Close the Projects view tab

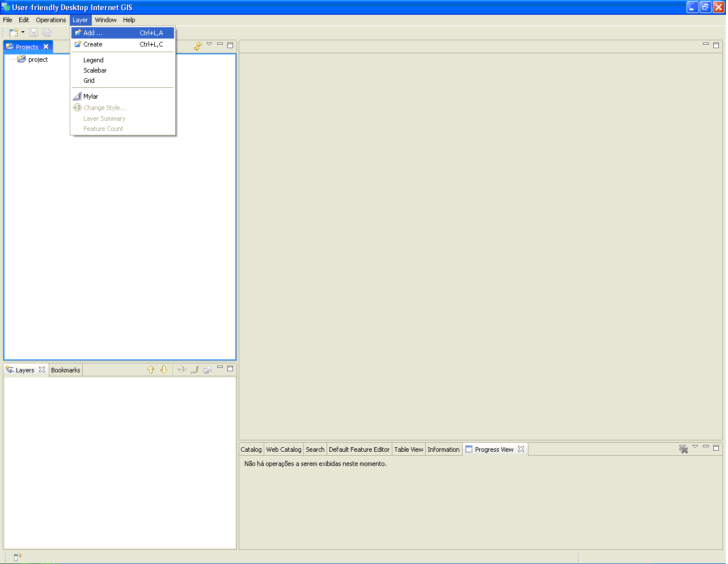point(46,46)
